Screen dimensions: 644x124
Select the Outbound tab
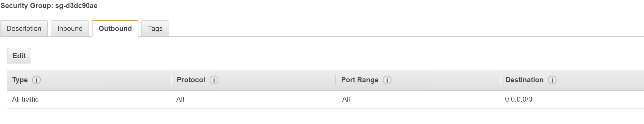tap(115, 29)
